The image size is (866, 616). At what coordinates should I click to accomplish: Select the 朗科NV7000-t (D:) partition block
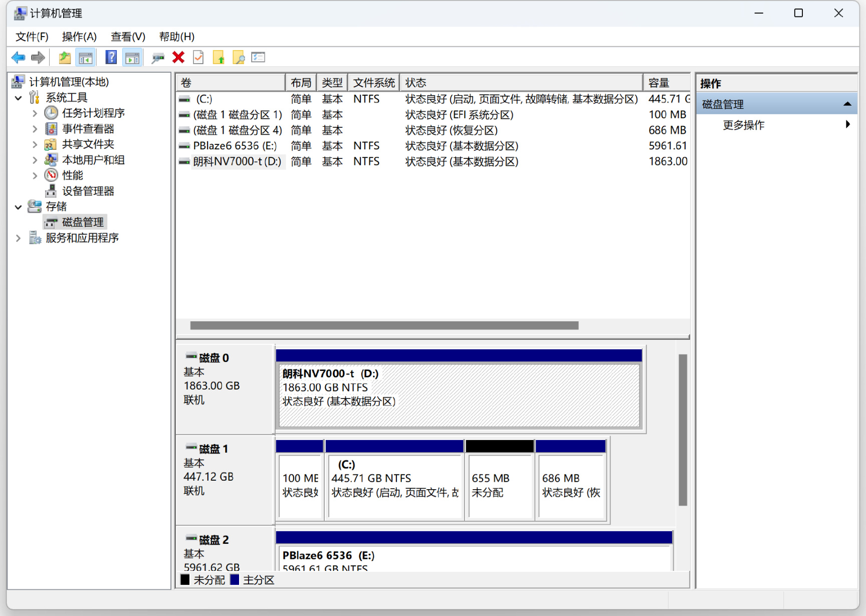click(459, 388)
